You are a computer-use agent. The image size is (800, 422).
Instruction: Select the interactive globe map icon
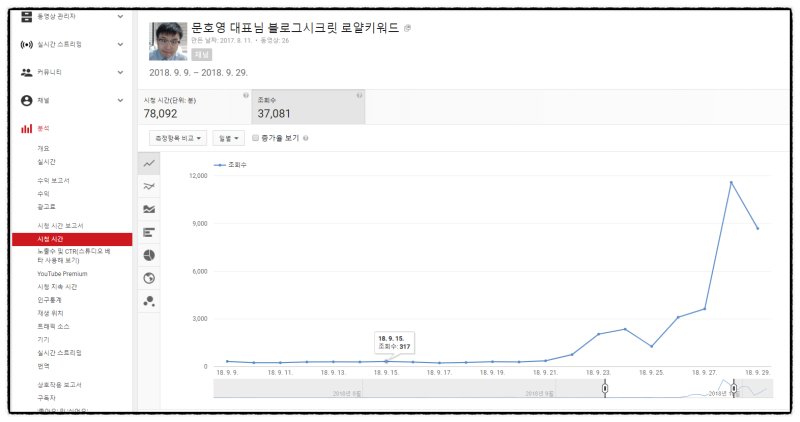tap(149, 278)
